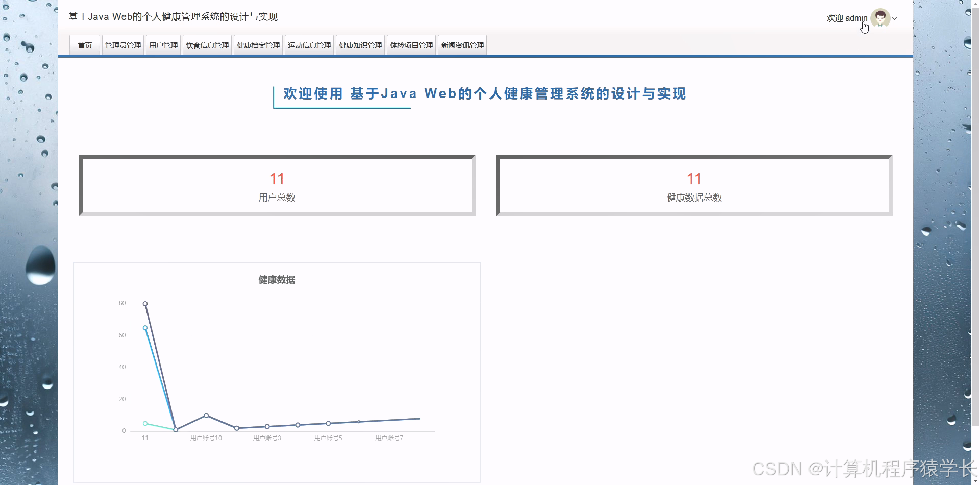Open the 运动信息管理 section
980x485 pixels.
(309, 45)
